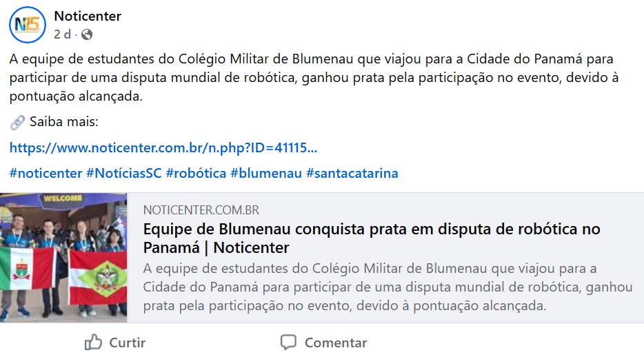This screenshot has height=357, width=644.
Task: Select the #robótica hashtag
Action: [196, 173]
